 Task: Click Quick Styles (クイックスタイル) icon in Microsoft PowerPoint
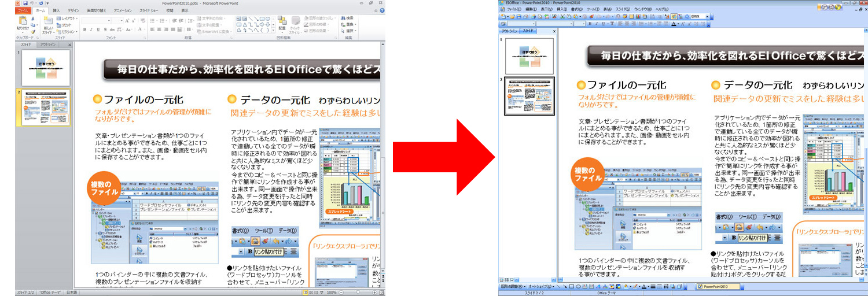coord(296,20)
